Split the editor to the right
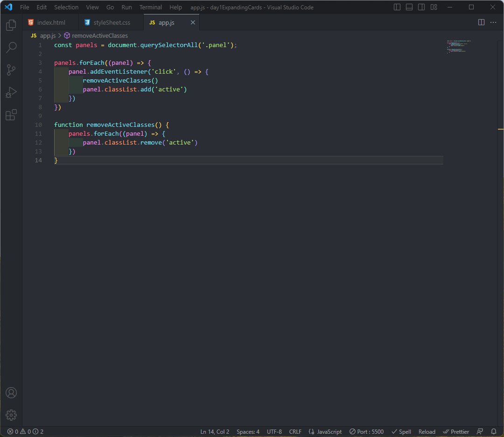This screenshot has height=437, width=504. click(x=481, y=22)
